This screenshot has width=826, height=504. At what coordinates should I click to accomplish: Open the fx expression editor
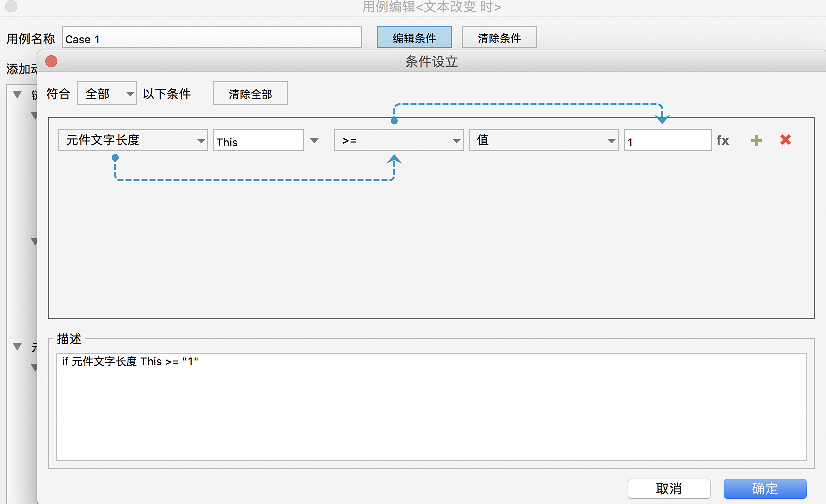(723, 140)
